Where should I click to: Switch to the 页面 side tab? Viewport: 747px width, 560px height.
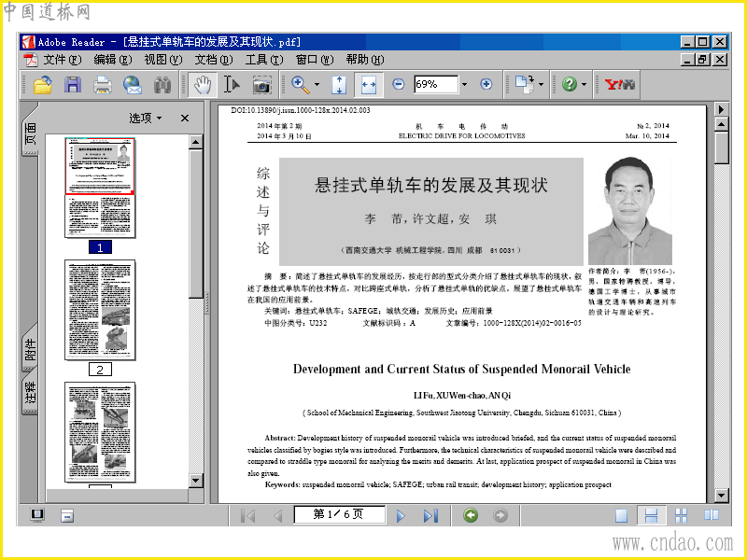pyautogui.click(x=30, y=133)
